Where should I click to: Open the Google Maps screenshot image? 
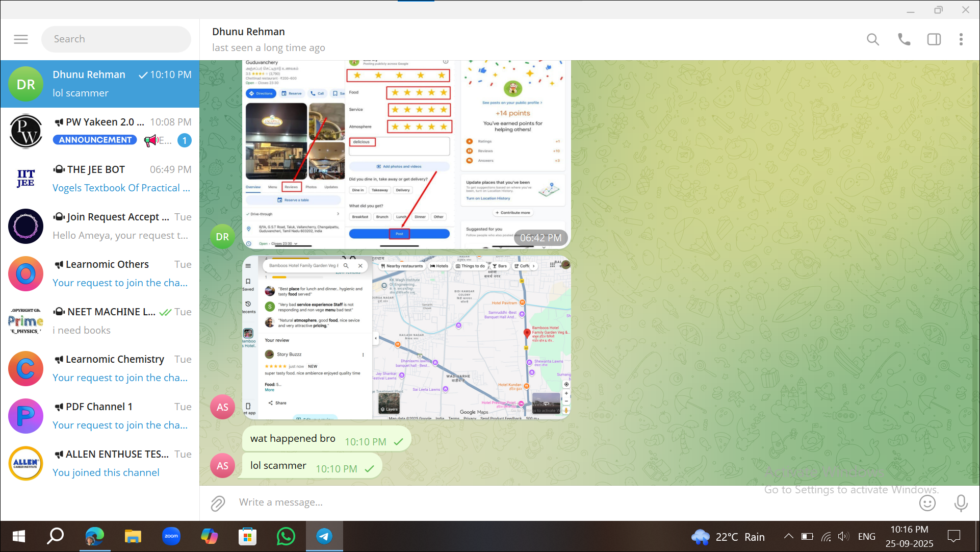(x=406, y=338)
